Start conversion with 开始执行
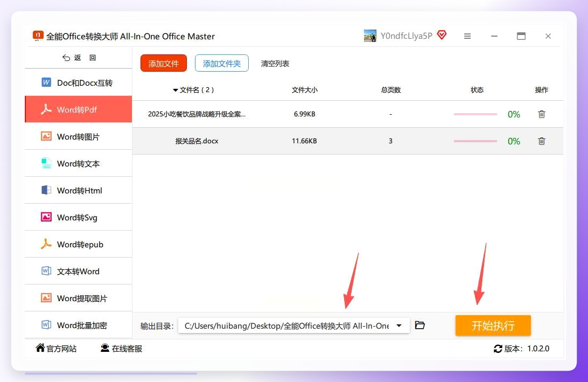 point(493,325)
